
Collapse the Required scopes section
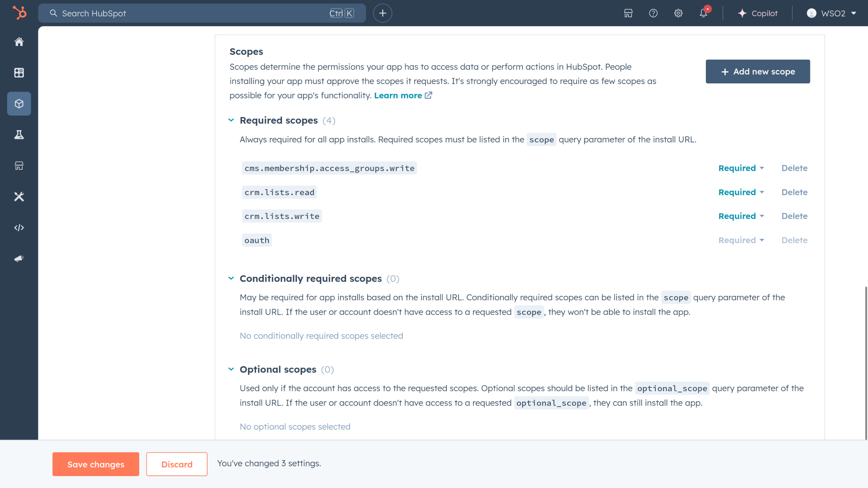[231, 120]
